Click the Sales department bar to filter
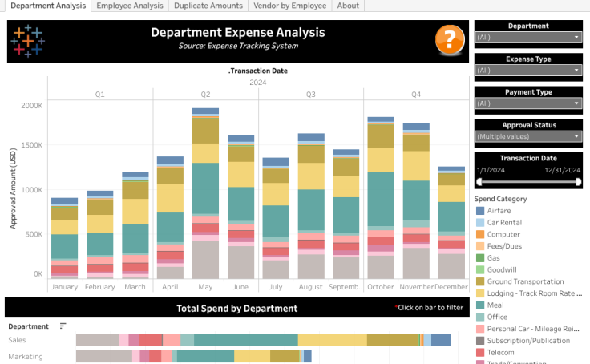590x364 pixels. (x=240, y=340)
